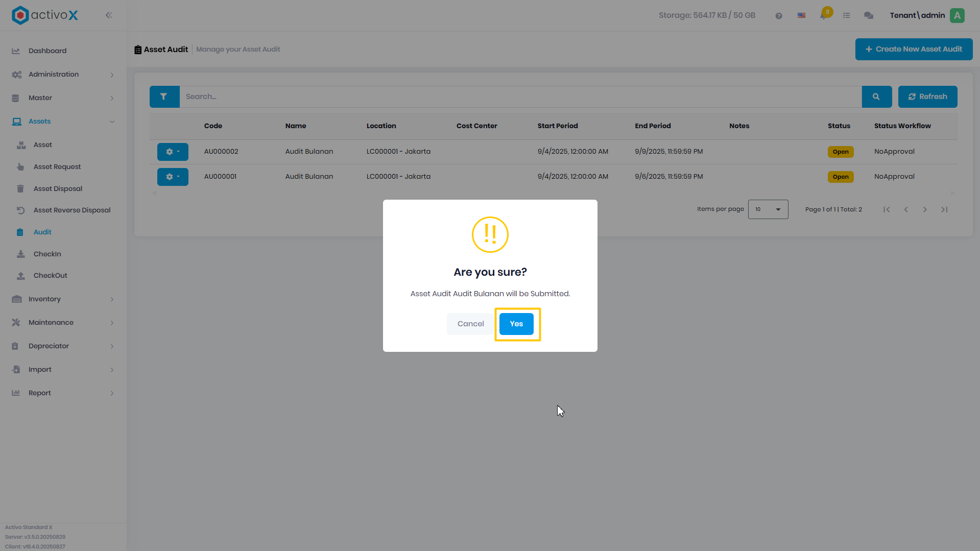980x551 pixels.
Task: Expand Depreciator menu
Action: coord(63,346)
